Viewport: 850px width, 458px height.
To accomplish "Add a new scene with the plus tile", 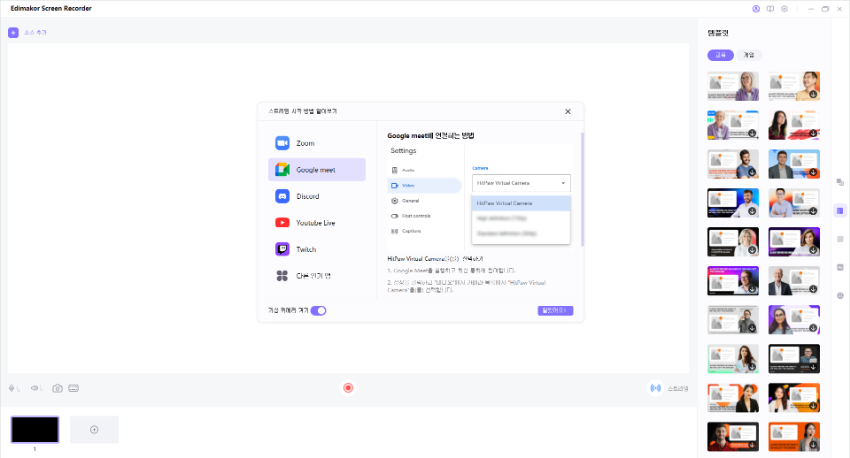I will coord(94,429).
